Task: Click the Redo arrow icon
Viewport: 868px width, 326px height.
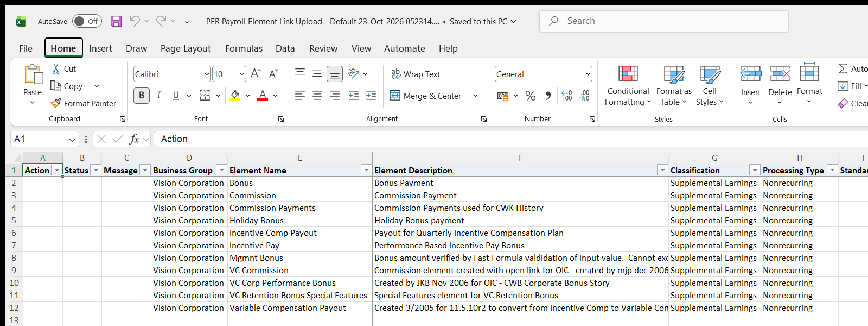Action: coord(161,21)
